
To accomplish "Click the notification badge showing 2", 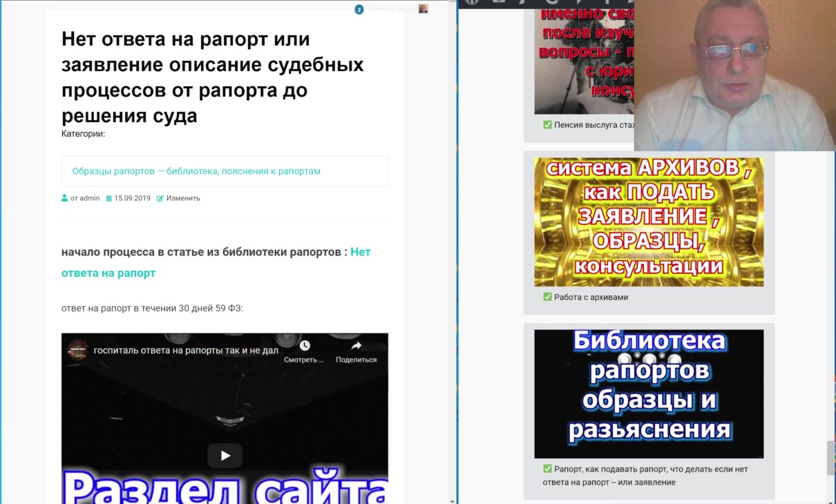I will coord(359,10).
